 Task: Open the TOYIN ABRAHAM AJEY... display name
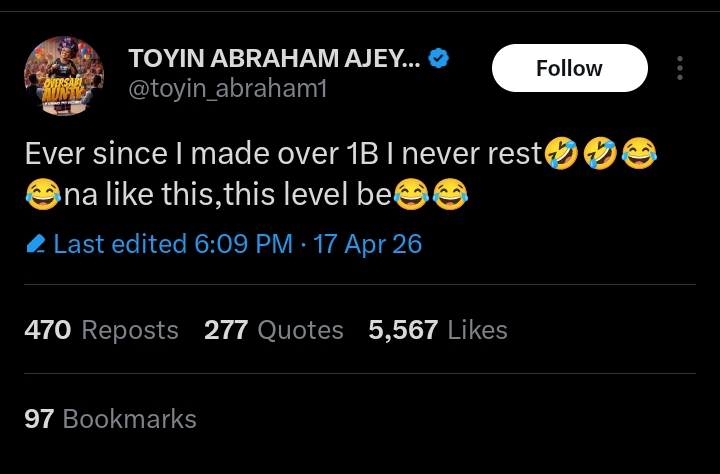(x=274, y=60)
